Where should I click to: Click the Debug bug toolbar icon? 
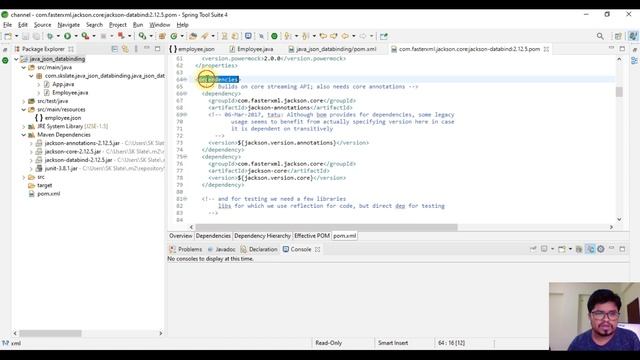pos(50,36)
